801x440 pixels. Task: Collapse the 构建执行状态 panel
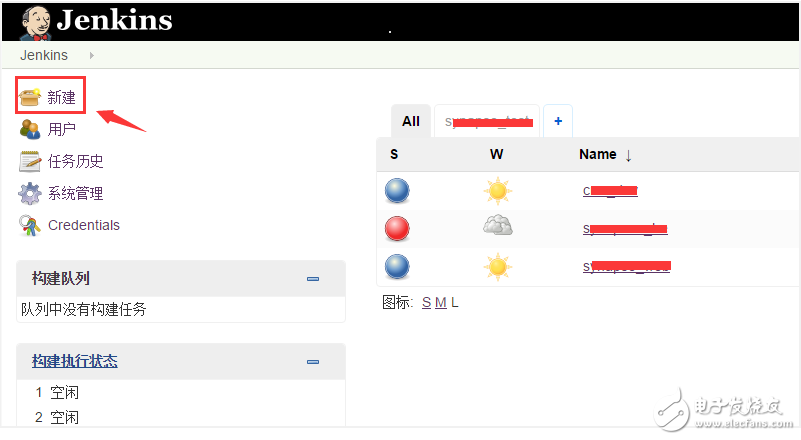[x=313, y=362]
